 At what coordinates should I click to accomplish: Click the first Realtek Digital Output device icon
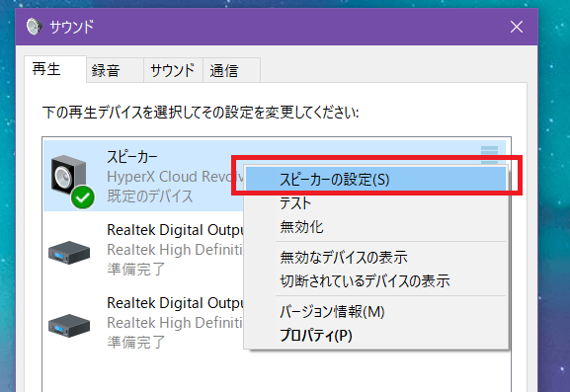[x=69, y=252]
